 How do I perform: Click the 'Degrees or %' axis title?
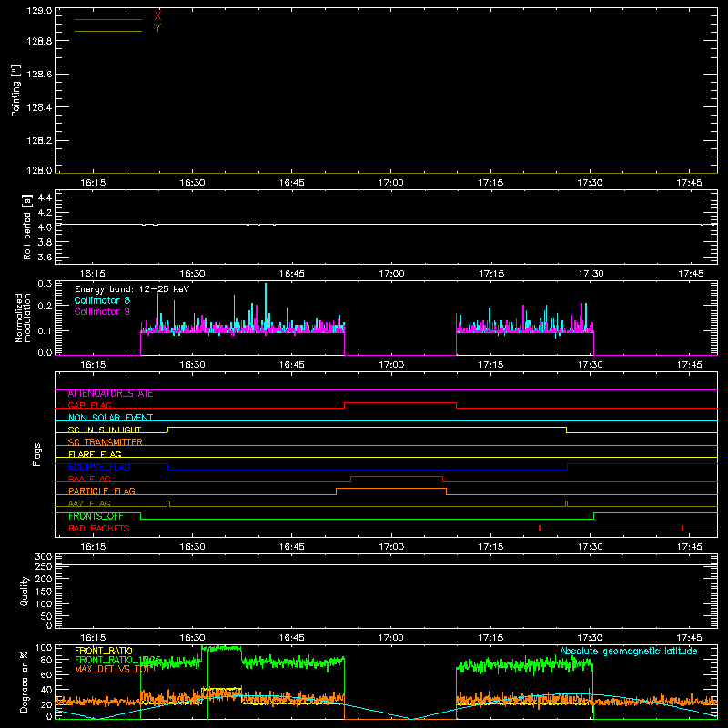(x=24, y=682)
